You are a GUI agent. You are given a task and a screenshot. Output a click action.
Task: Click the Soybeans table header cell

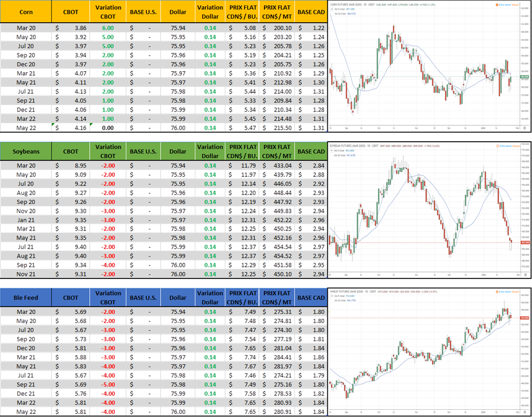coord(26,152)
